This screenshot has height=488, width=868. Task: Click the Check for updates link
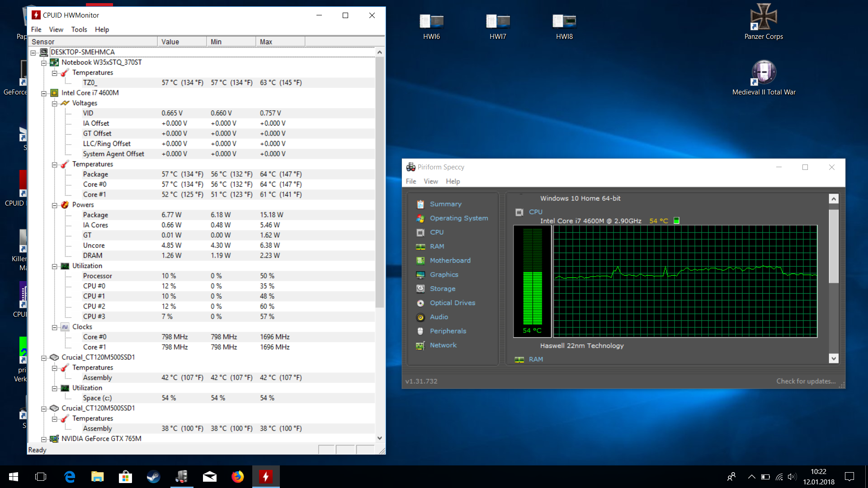coord(806,381)
